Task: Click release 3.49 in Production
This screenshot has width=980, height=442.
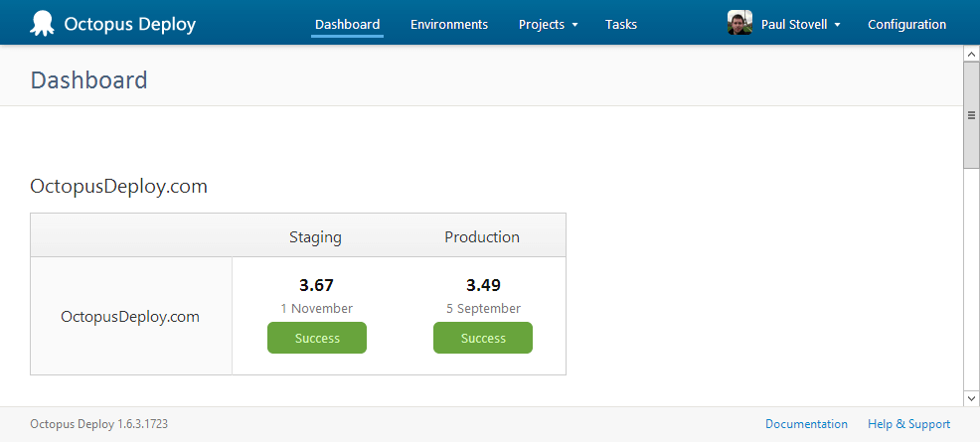Action: [x=483, y=285]
